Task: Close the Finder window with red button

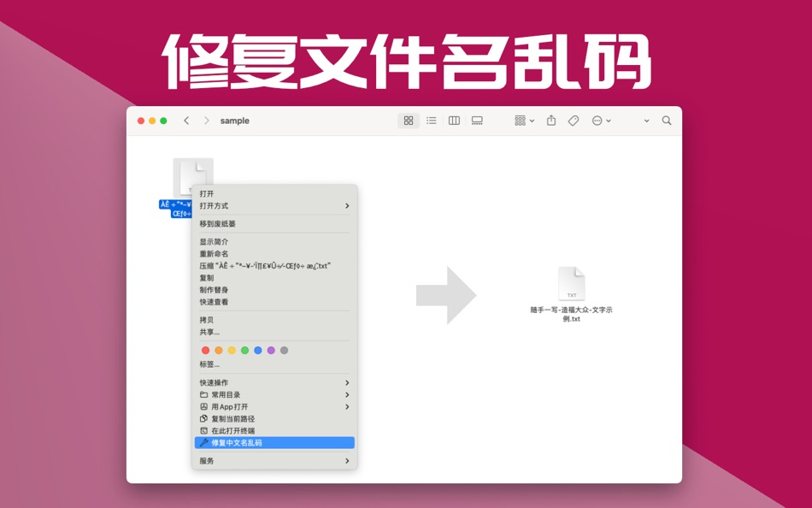Action: [x=141, y=121]
